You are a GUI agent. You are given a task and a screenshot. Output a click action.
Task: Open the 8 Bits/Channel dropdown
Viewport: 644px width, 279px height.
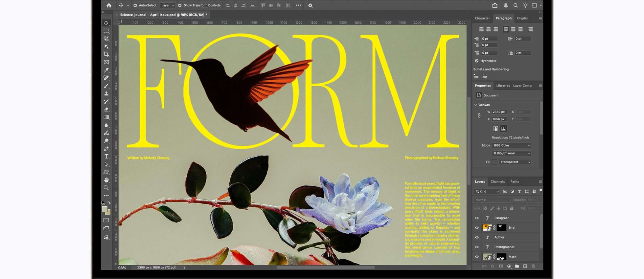512,153
